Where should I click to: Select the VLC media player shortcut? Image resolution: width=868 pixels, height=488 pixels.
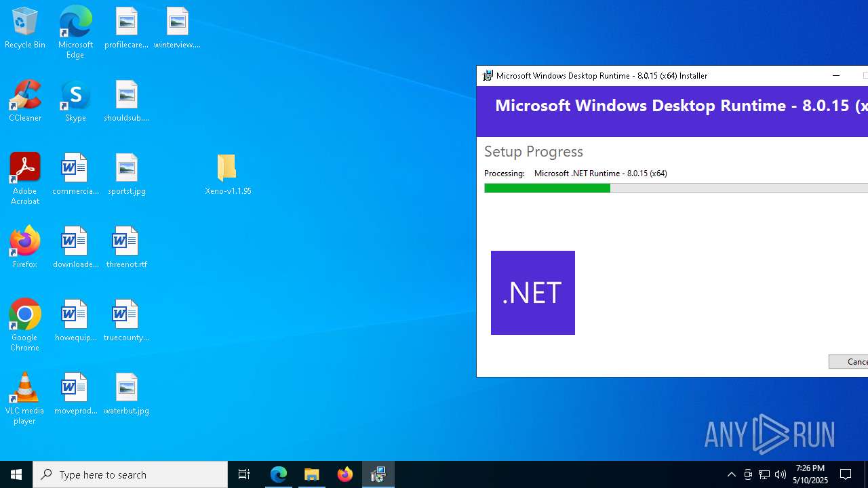[25, 399]
